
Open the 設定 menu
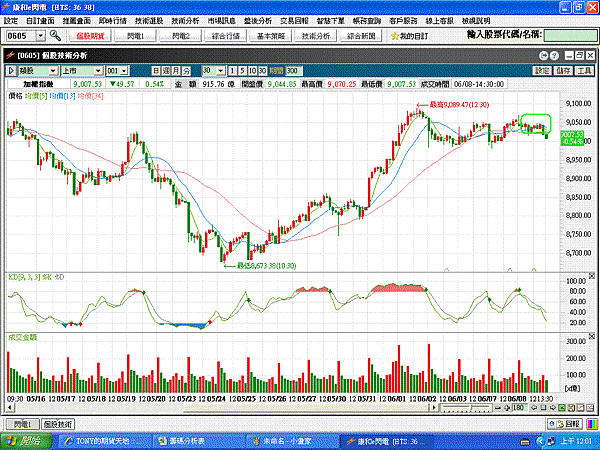[x=11, y=21]
